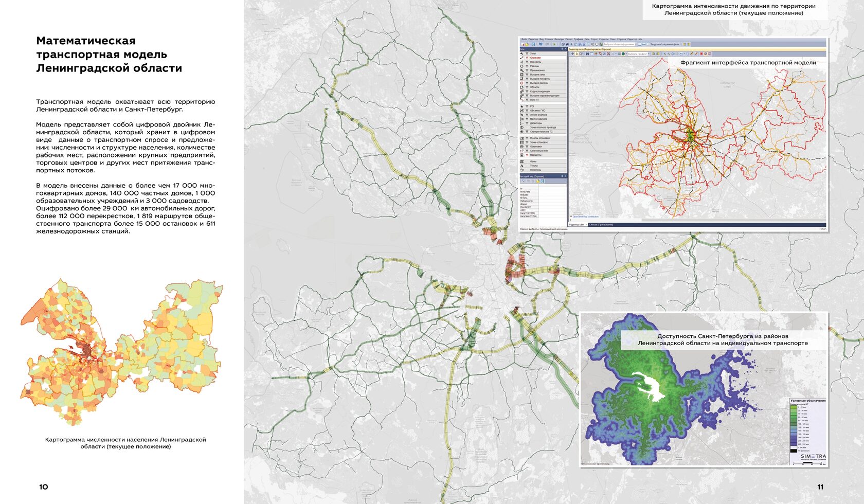Click the Объекты ГИС layer icon

pyautogui.click(x=521, y=111)
